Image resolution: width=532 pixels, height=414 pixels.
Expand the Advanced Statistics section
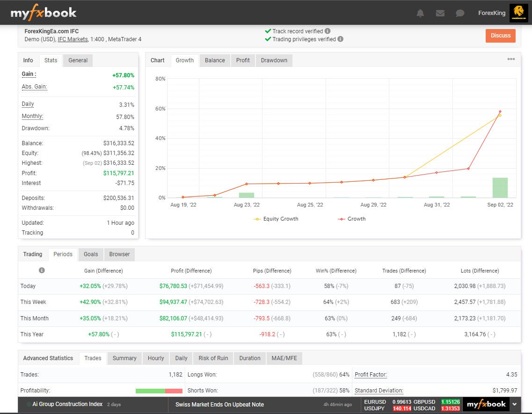coord(48,358)
